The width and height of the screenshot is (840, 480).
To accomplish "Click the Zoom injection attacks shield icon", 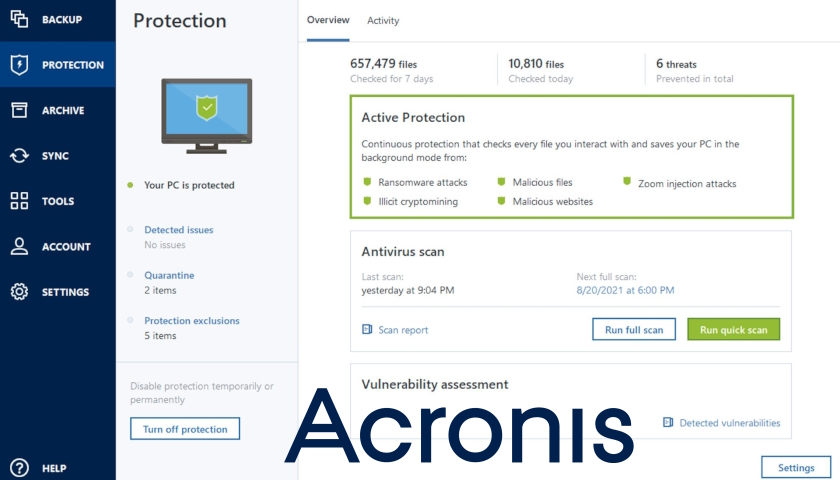I will (x=627, y=181).
